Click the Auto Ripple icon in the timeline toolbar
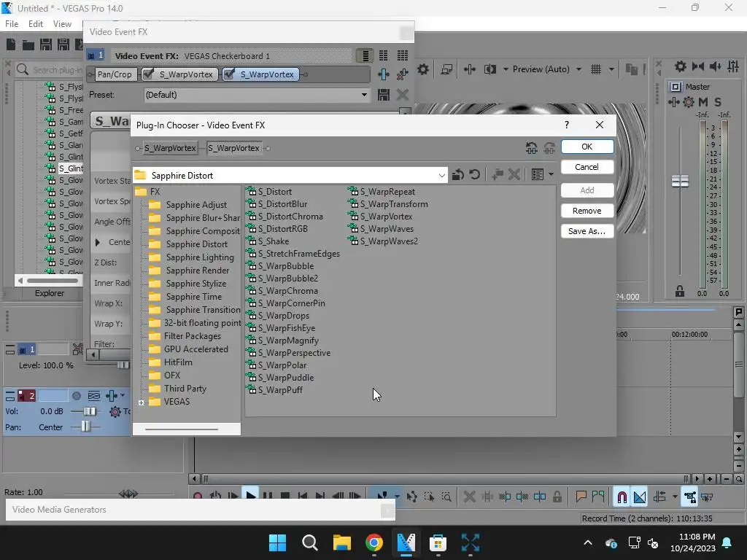Viewport: 747px width, 560px height. coord(659,497)
